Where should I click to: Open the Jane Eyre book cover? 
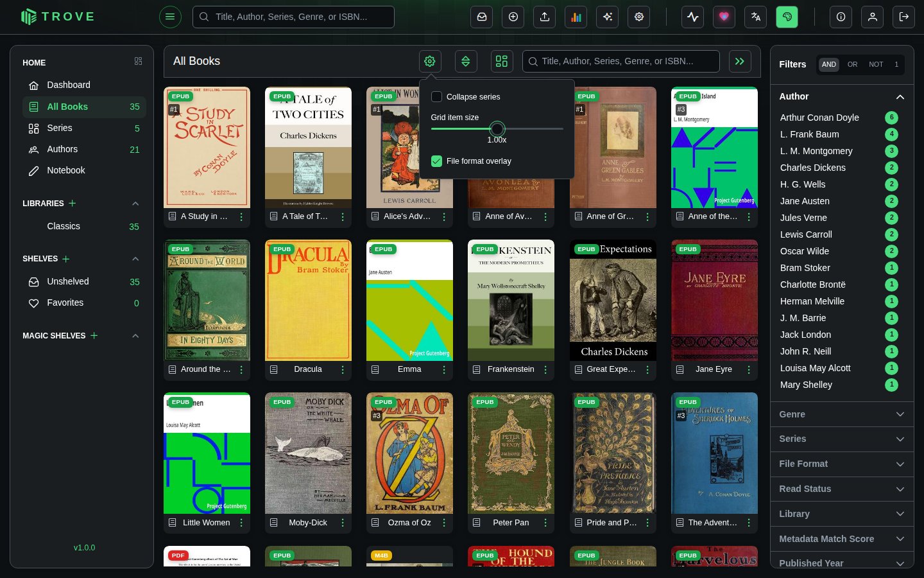click(714, 301)
